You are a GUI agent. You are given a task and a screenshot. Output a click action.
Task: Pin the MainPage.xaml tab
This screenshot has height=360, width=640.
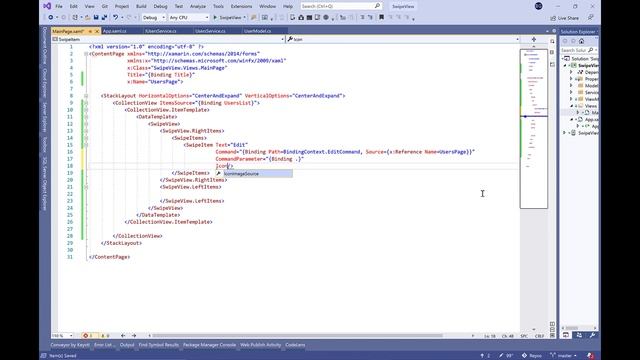(x=90, y=31)
